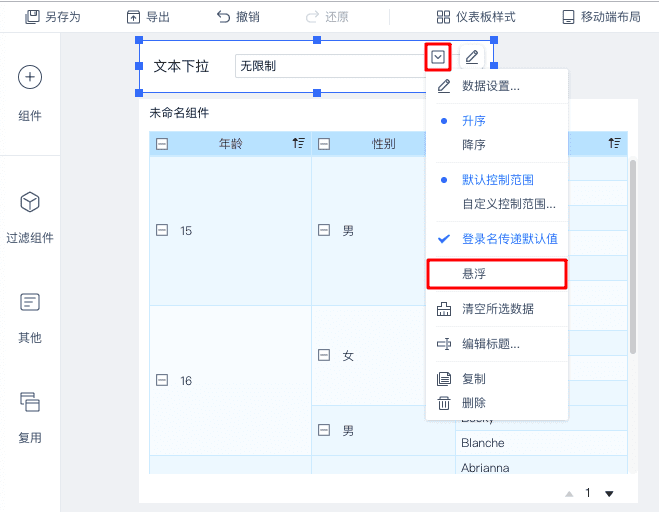
Task: Select Custom Control Range (自定义控制范围...)
Action: (497, 204)
